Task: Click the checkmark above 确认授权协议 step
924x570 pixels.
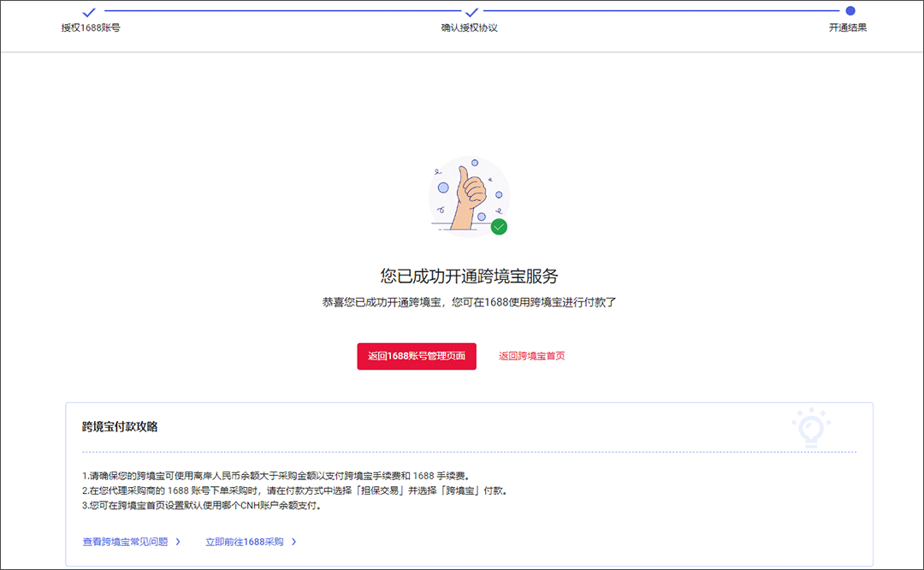Action: pos(471,12)
